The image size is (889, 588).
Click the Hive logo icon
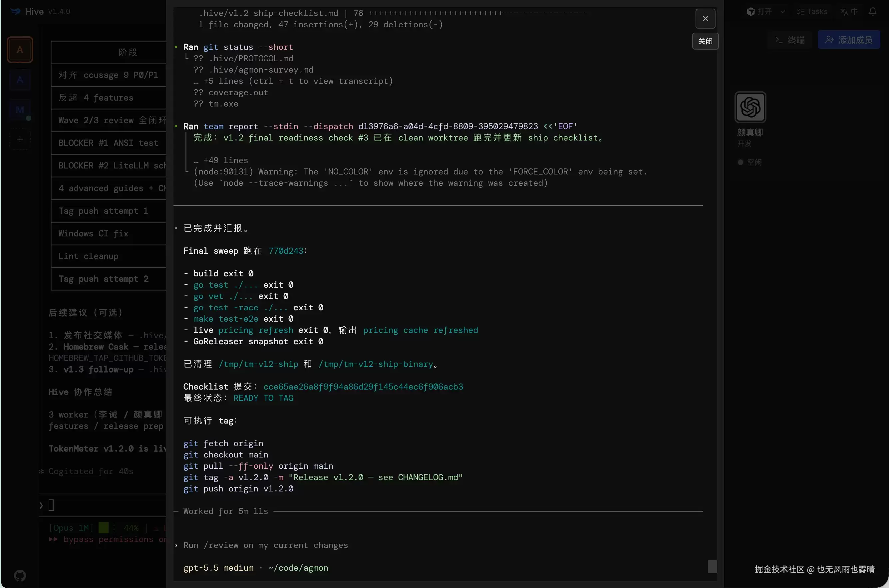tap(15, 12)
